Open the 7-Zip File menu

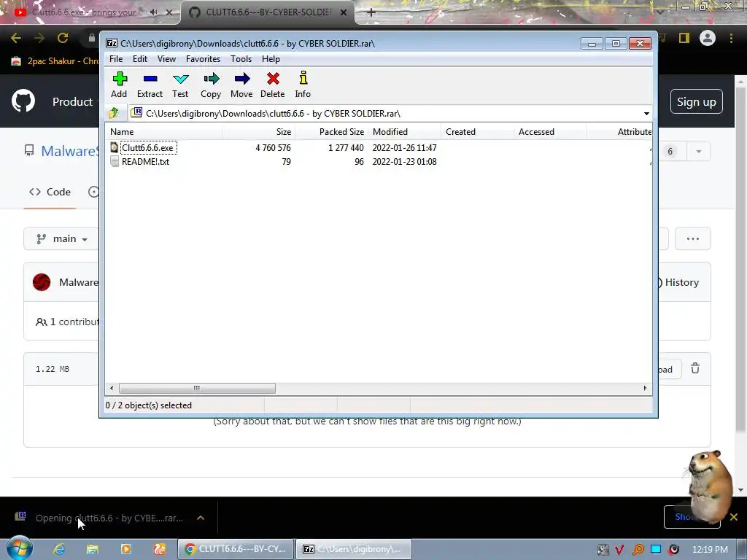tap(116, 59)
